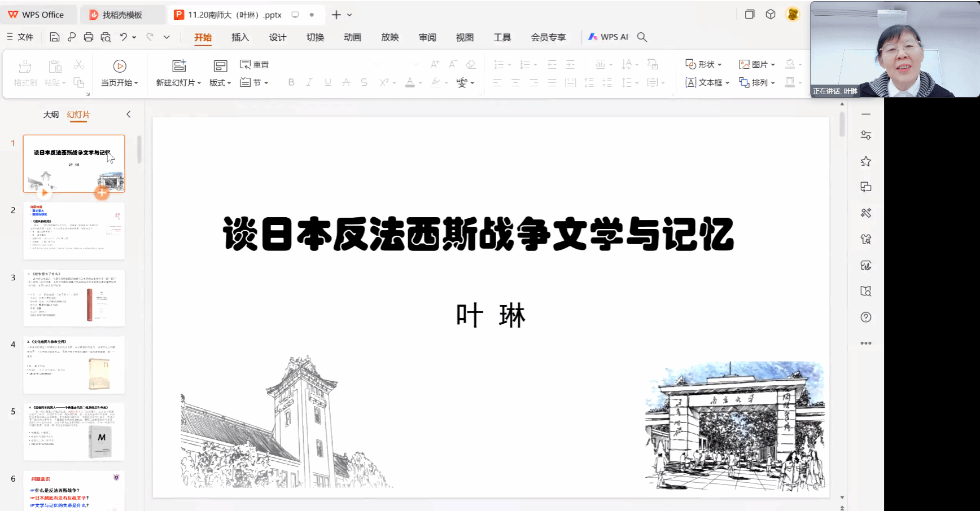Switch to the 插入 ribbon tab
This screenshot has width=980, height=511.
coord(240,37)
